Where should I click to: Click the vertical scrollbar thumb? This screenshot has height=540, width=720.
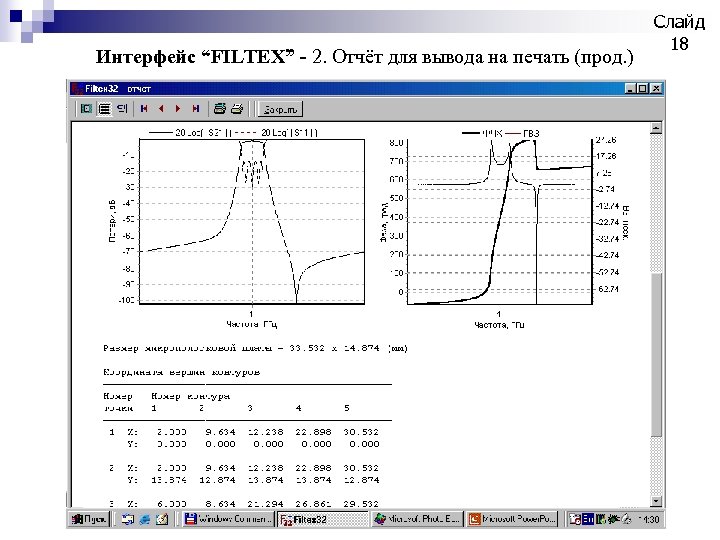pos(656,354)
